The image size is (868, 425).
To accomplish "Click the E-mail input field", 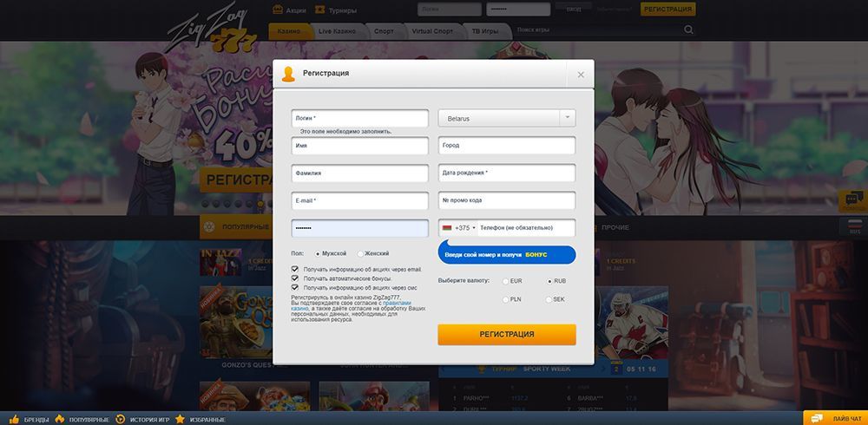I will click(x=360, y=201).
